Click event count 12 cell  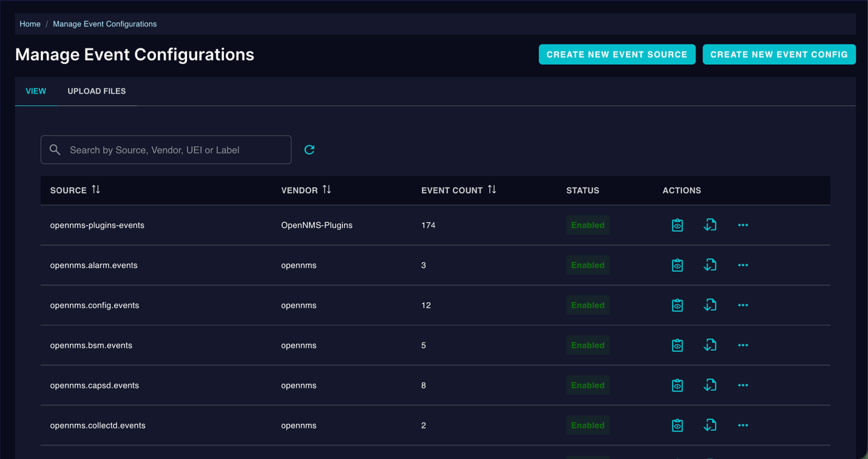click(x=426, y=305)
